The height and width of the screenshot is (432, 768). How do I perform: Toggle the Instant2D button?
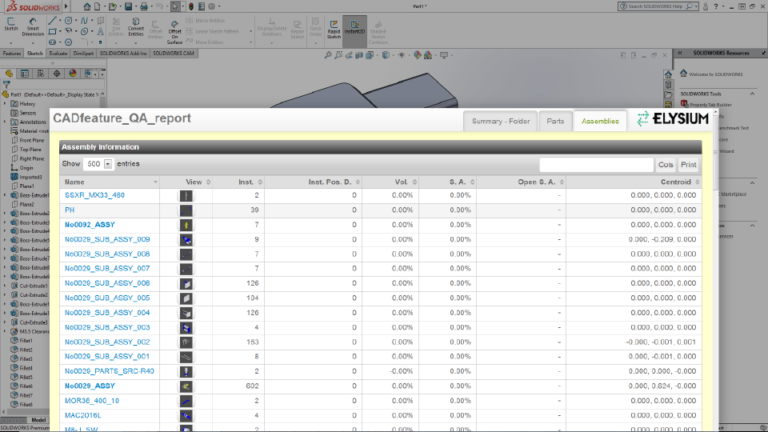(355, 27)
